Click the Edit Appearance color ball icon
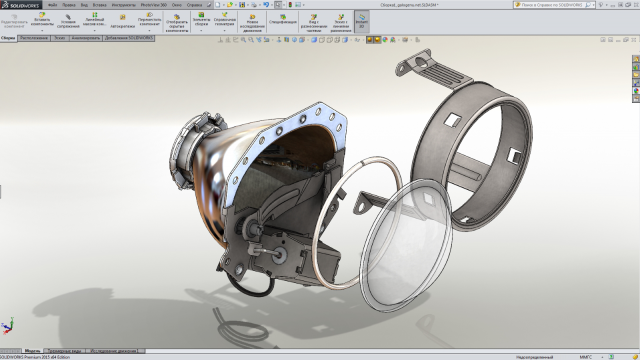Screen dimensions: 640x360 [x=385, y=40]
